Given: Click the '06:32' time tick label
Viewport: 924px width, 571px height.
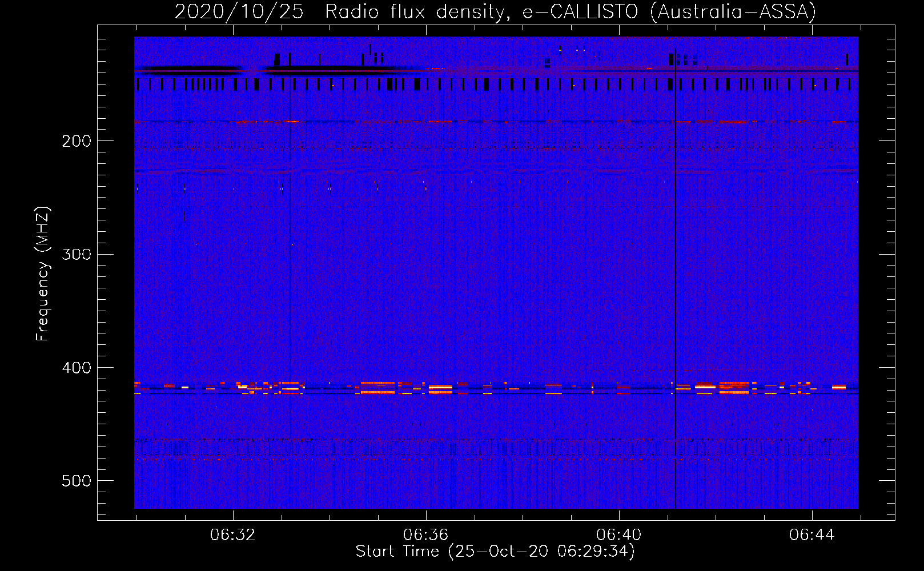Looking at the screenshot, I should [232, 535].
